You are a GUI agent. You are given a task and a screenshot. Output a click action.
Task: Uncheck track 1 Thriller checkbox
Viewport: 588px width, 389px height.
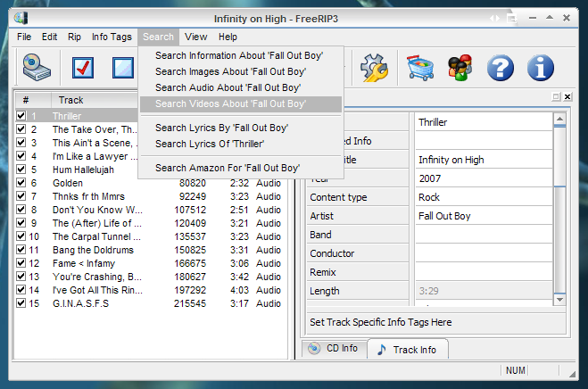click(x=21, y=115)
